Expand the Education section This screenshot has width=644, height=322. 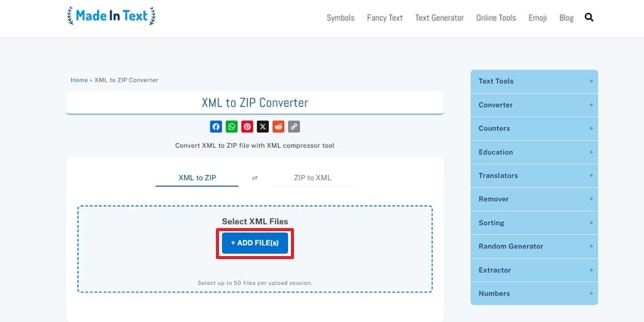(534, 152)
